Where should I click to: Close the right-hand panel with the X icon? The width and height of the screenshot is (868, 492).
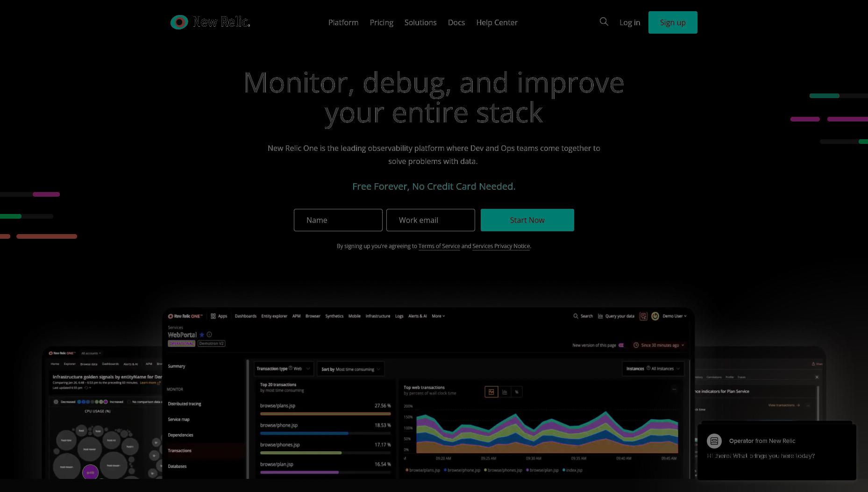pos(817,377)
